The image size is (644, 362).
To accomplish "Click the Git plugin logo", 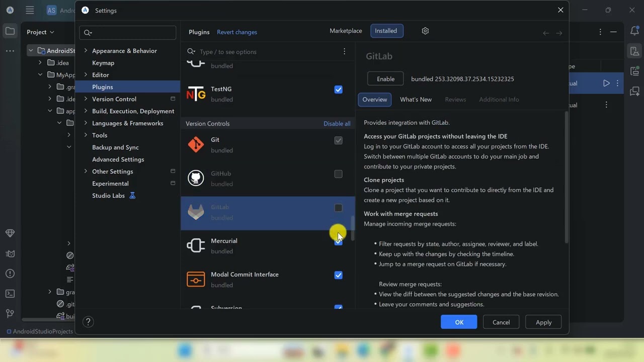I will [x=196, y=145].
